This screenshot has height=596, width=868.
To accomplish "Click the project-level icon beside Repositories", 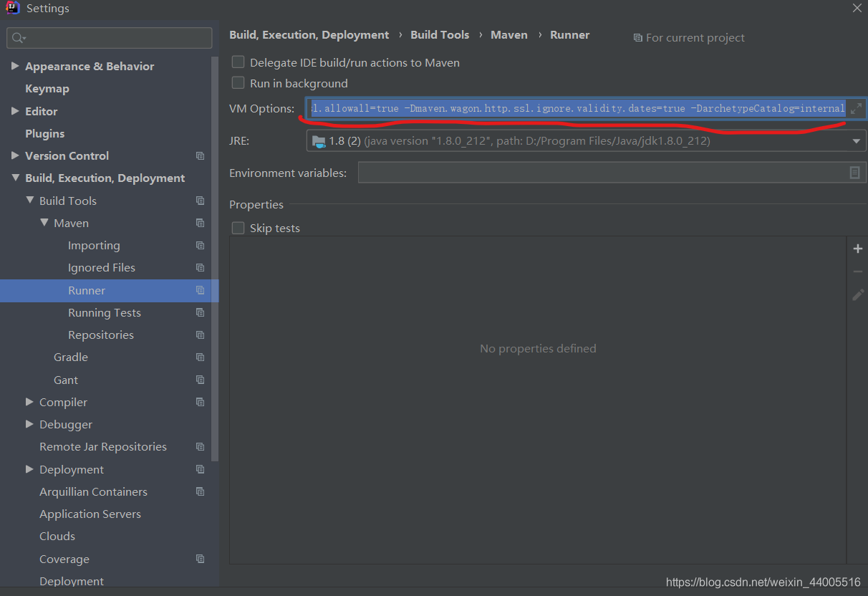I will (200, 335).
